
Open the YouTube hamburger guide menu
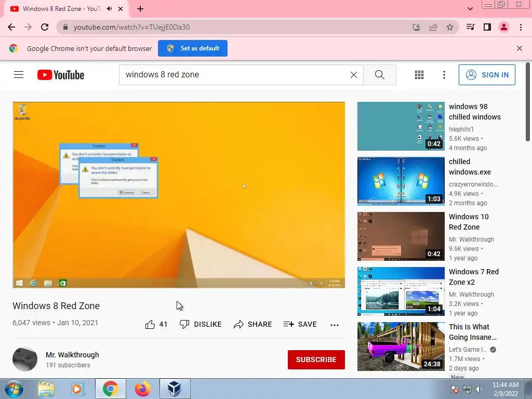coord(19,75)
